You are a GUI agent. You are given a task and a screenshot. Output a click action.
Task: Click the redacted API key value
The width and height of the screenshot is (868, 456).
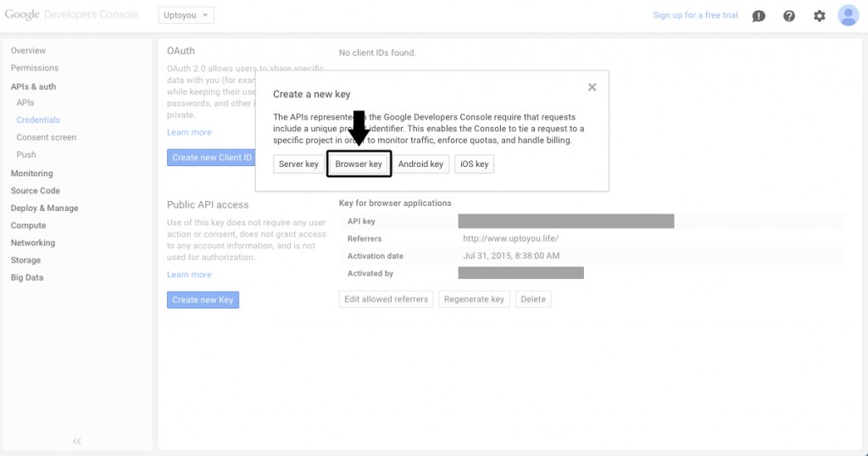click(565, 221)
